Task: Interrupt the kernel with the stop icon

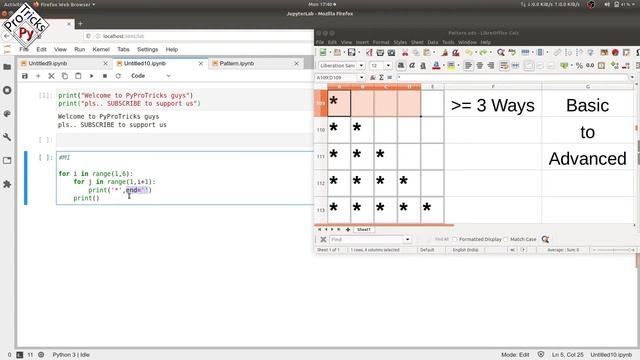Action: (105, 76)
